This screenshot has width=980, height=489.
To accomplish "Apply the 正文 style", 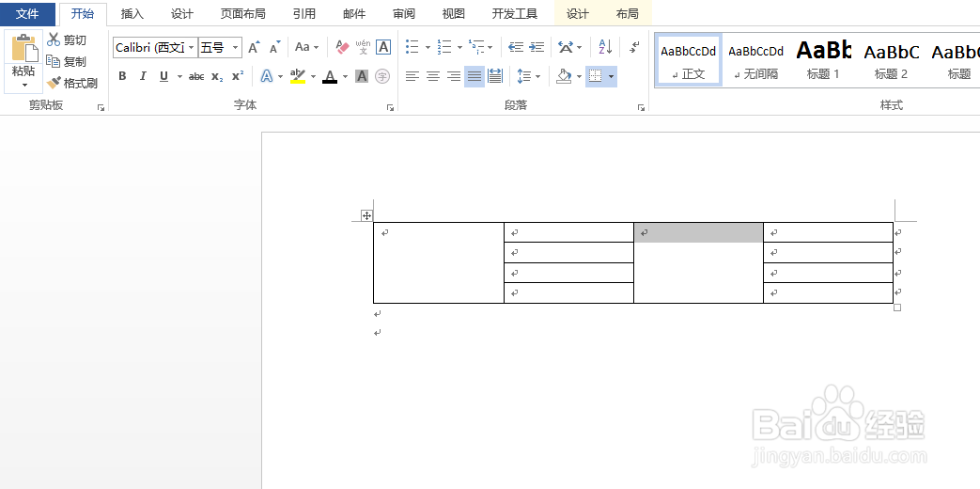I will pyautogui.click(x=688, y=60).
